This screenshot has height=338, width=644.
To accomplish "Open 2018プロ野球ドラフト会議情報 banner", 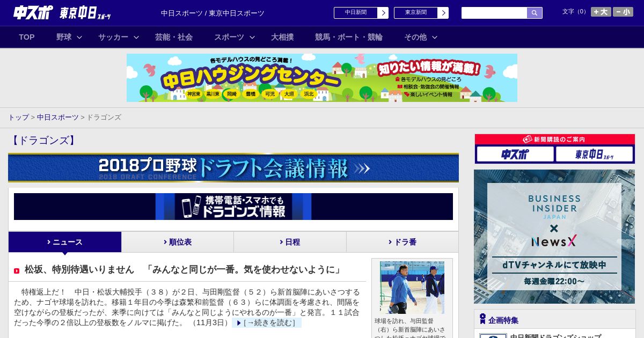I will (x=233, y=168).
